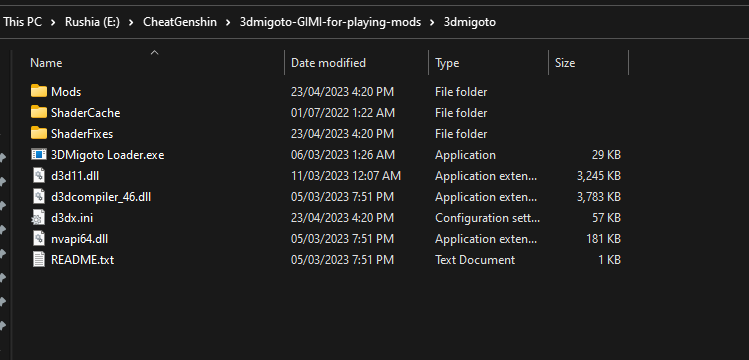Navigate to CheatGenshin in breadcrumb path
Viewport: 749px width, 360px height.
(180, 22)
